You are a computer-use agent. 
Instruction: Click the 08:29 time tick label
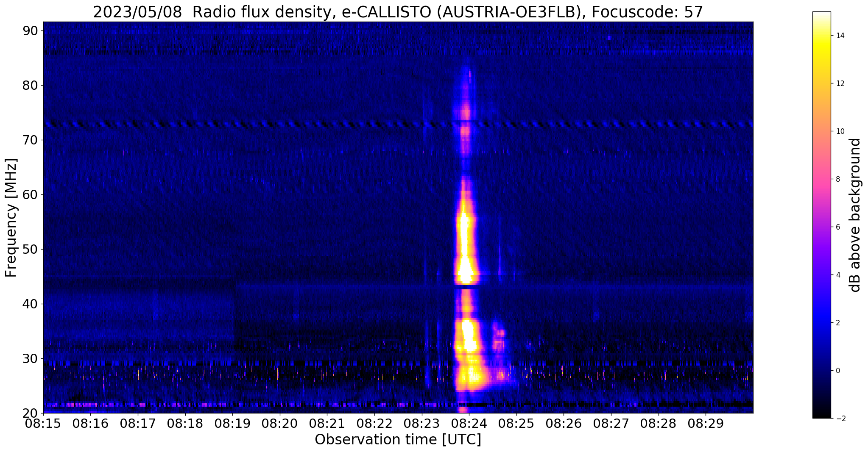click(x=706, y=424)
